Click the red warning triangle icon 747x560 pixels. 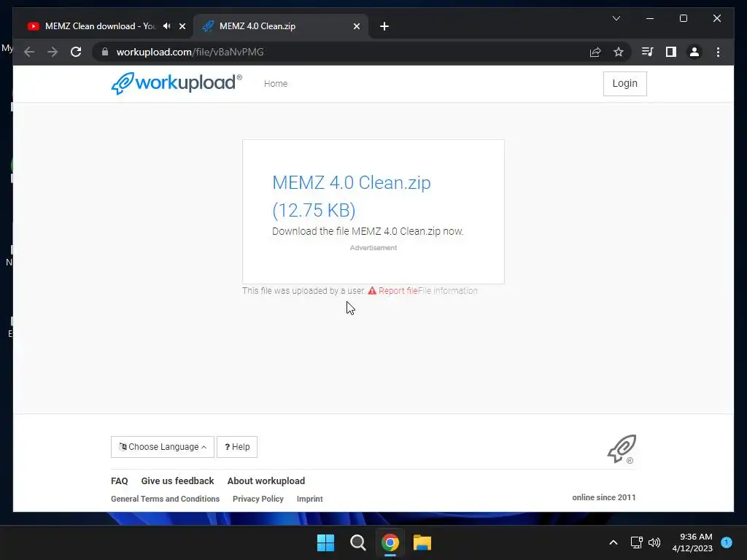372,290
